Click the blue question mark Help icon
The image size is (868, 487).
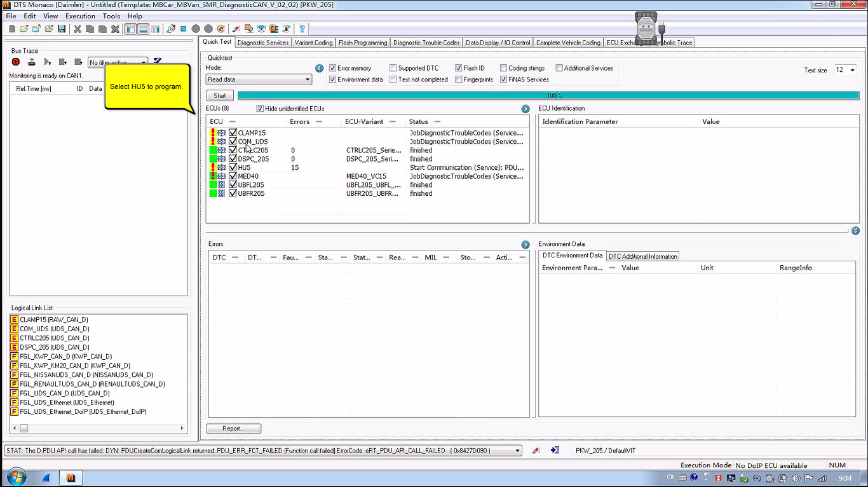(302, 29)
